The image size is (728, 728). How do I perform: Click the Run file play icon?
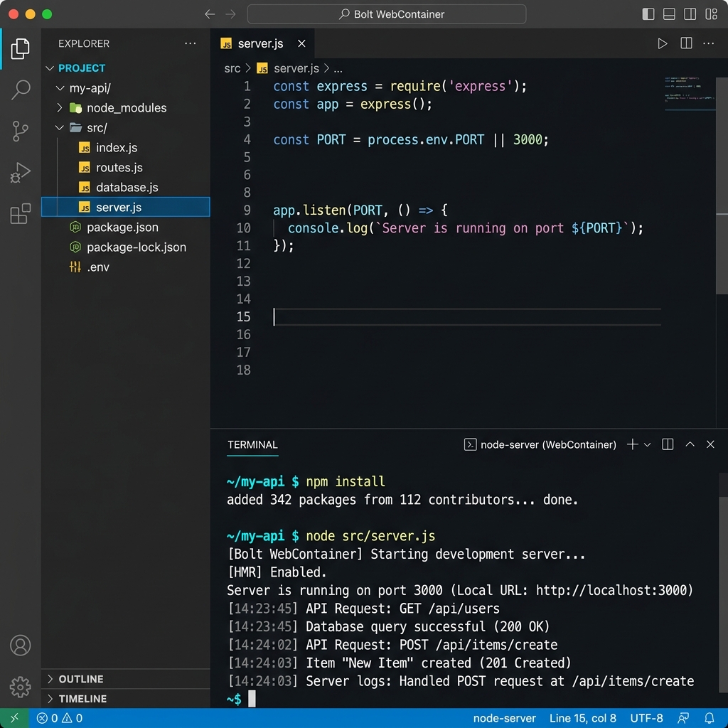click(x=662, y=43)
